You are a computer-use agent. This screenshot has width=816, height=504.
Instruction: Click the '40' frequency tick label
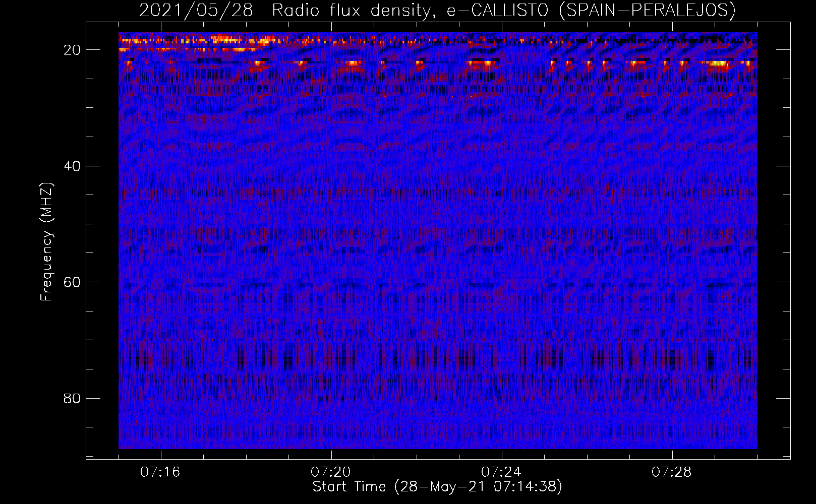pos(73,166)
